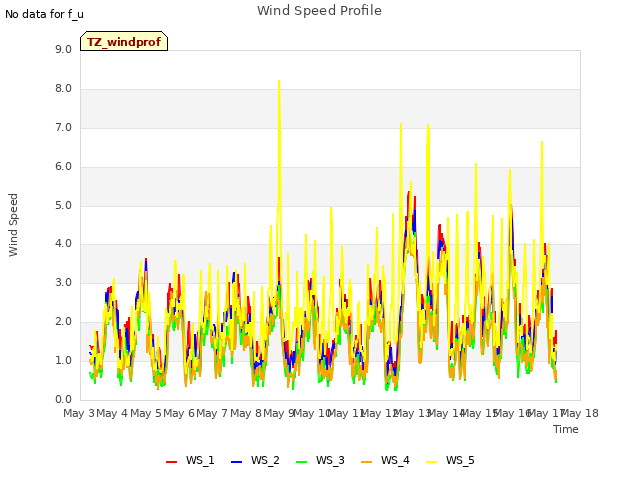Image resolution: width=640 pixels, height=480 pixels.
Task: Click the May 3 x-axis tick label
Action: [79, 413]
